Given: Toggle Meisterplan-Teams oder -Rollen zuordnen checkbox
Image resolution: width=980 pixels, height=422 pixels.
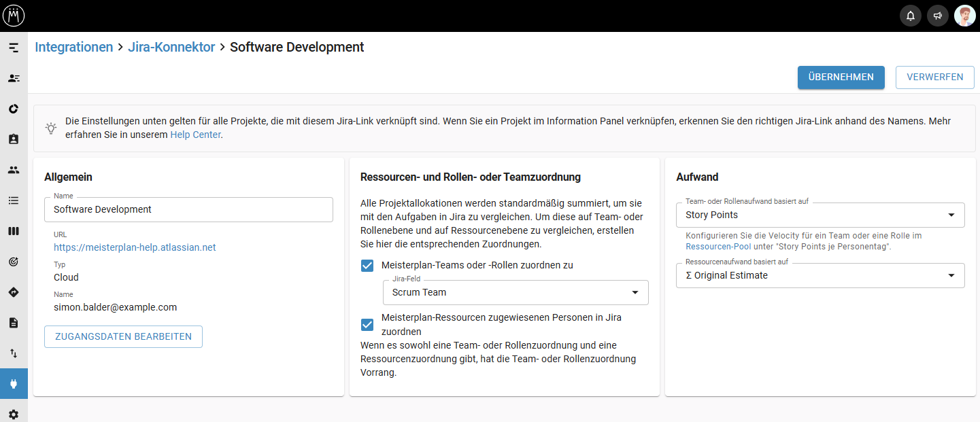Looking at the screenshot, I should coord(367,265).
